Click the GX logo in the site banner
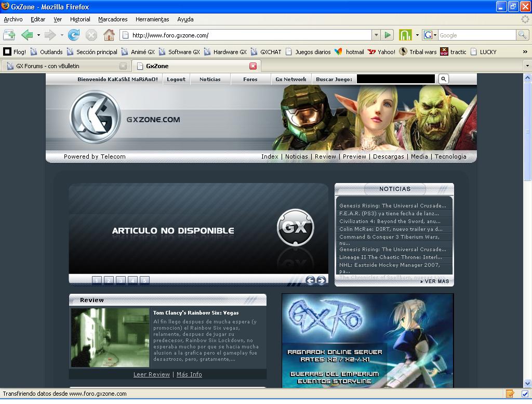532x404 pixels. coord(96,117)
